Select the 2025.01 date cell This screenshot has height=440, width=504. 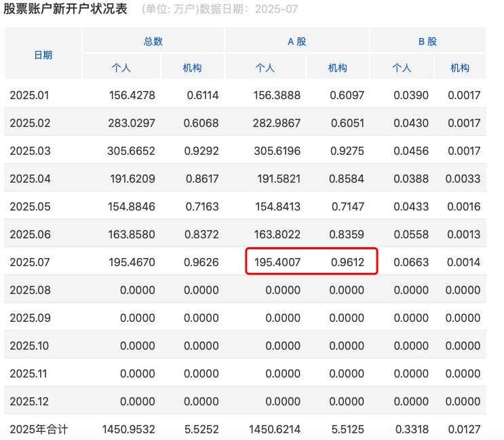point(29,96)
